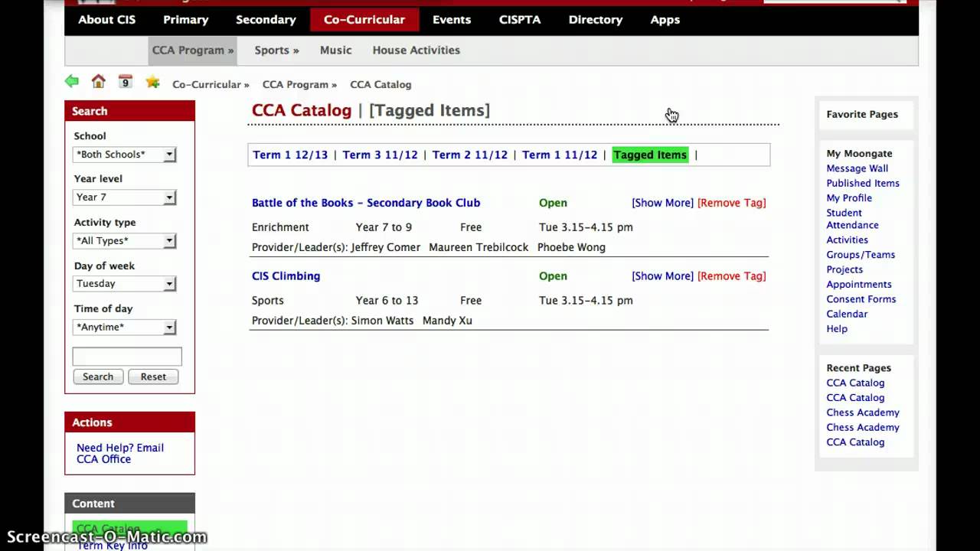Remove tag from CIS Climbing
980x551 pixels.
pos(731,276)
